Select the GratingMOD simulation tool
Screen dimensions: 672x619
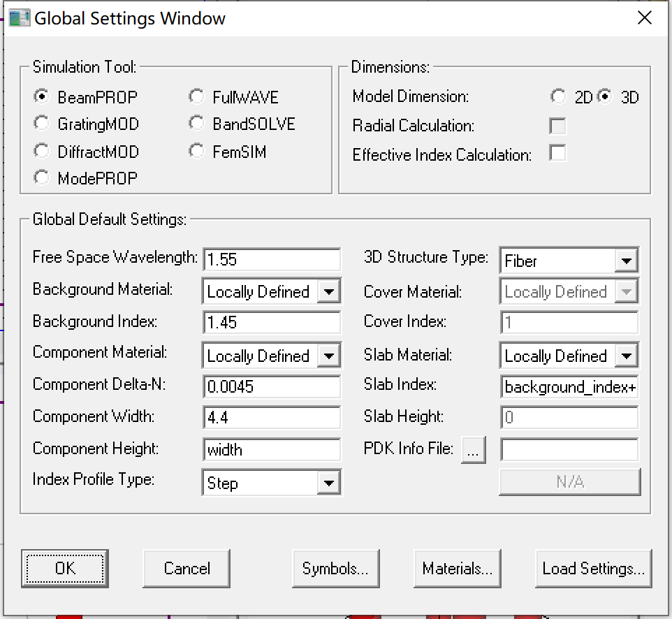click(41, 123)
